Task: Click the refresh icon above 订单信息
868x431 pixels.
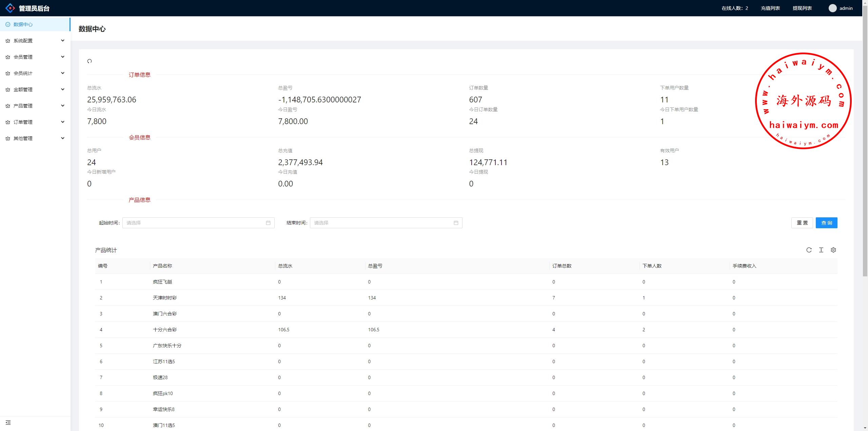Action: coord(90,61)
